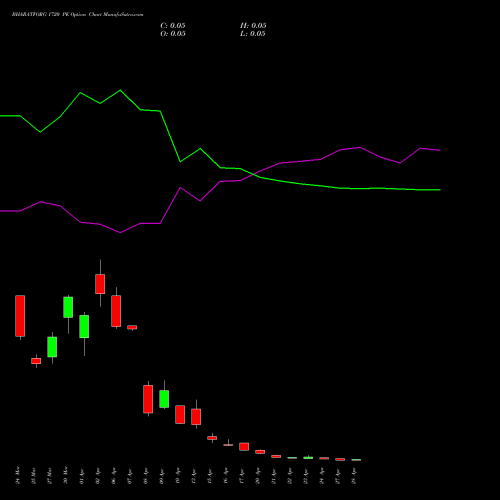Image resolution: width=500 pixels, height=500 pixels.
Task: Select the '01 Apr' date axis label
Action: pos(82,477)
